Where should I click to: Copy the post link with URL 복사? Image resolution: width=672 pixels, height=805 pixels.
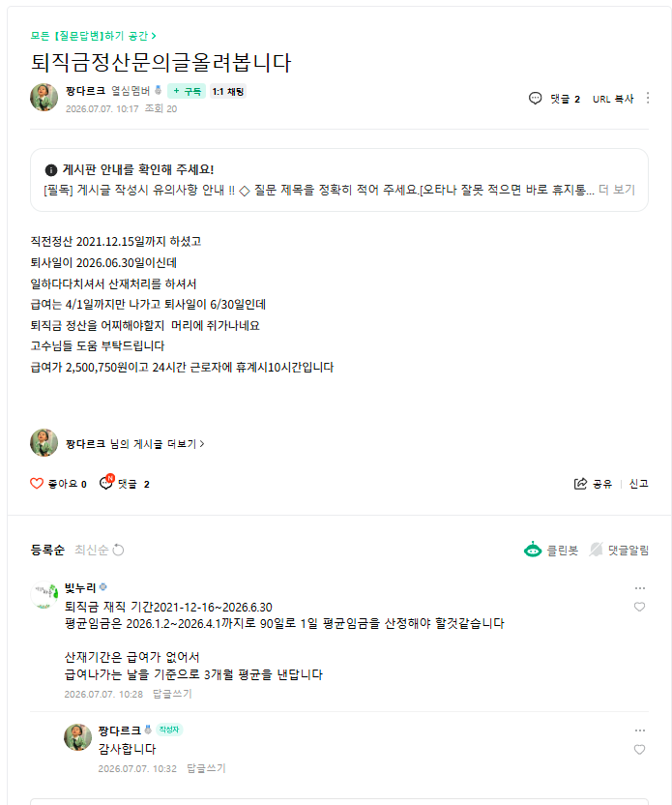coord(613,99)
